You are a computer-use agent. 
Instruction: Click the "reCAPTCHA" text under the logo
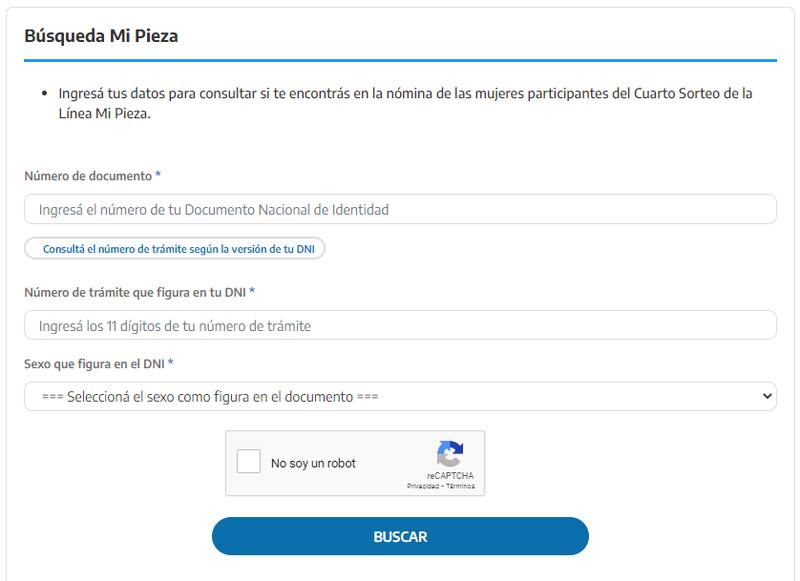[x=450, y=476]
